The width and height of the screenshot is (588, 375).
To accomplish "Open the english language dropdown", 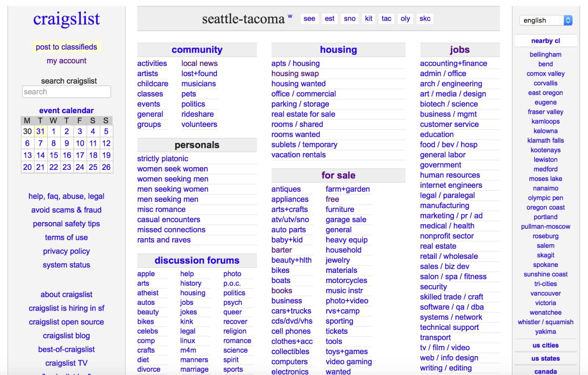I will pyautogui.click(x=546, y=20).
